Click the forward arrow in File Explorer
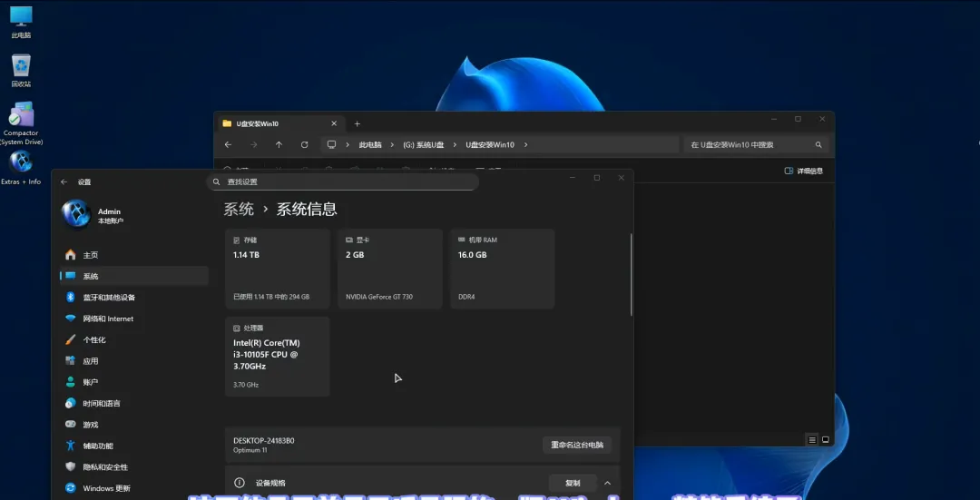Viewport: 980px width, 500px height. 254,144
